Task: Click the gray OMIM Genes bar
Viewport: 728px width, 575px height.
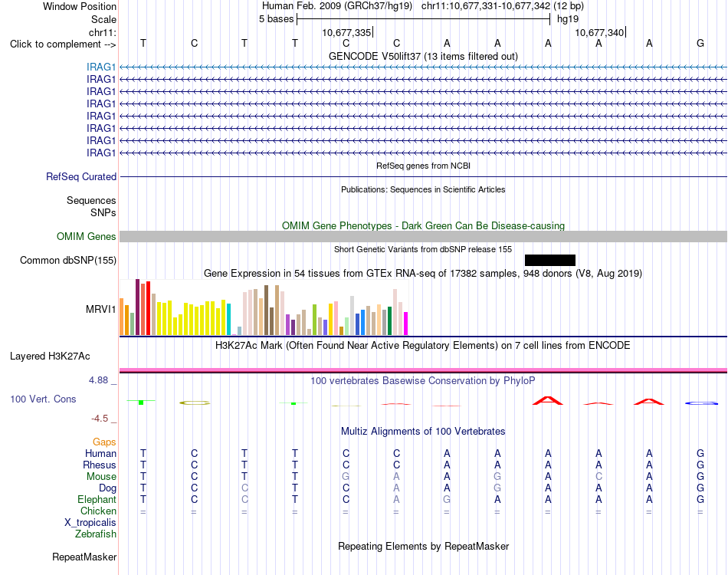Action: tap(423, 236)
